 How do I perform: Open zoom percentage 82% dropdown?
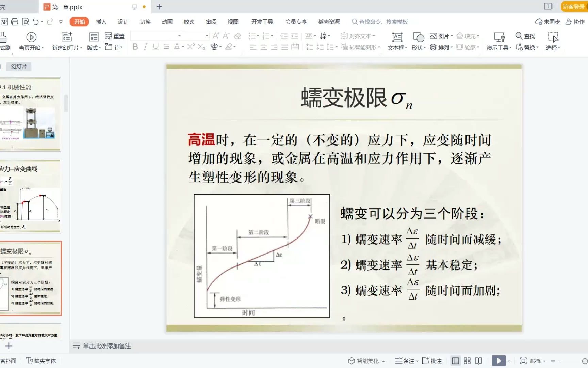pos(538,361)
